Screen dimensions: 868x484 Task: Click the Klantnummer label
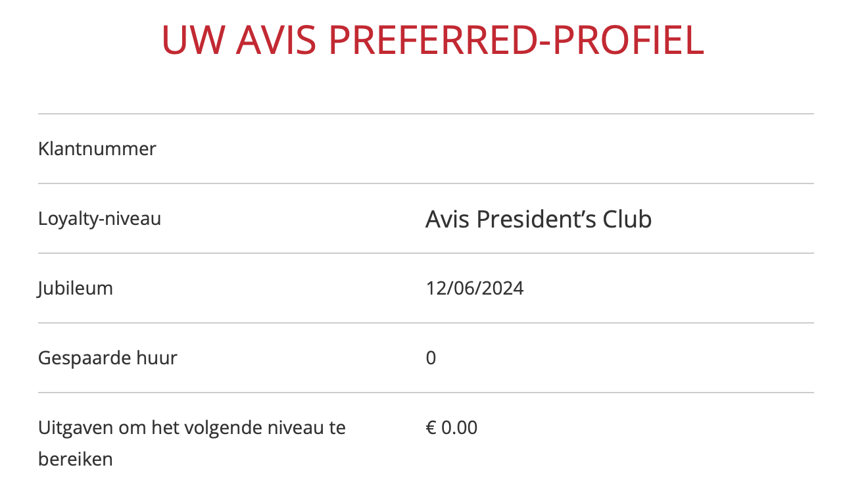97,149
